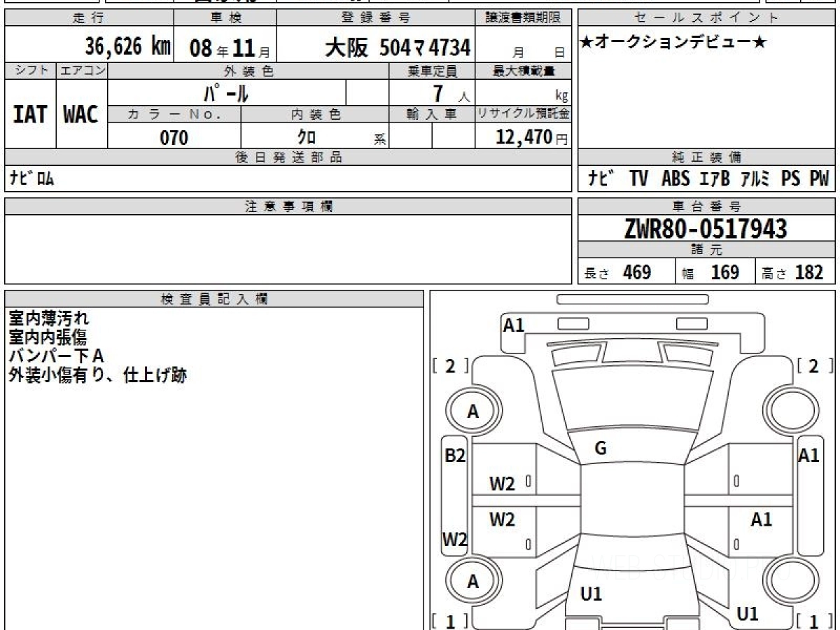This screenshot has height=630, width=840.
Task: Click the IAT shift type cell
Action: point(30,115)
